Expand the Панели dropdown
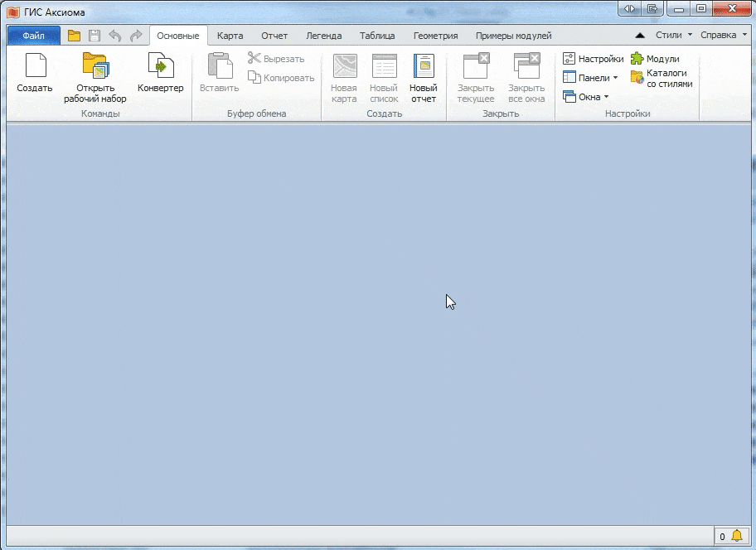756x550 pixels. pos(590,77)
